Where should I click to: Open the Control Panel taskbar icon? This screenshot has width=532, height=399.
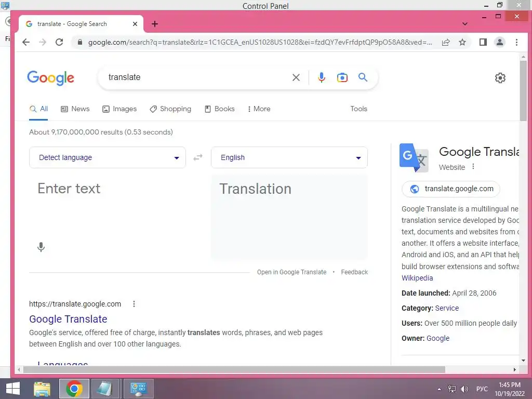tap(138, 389)
